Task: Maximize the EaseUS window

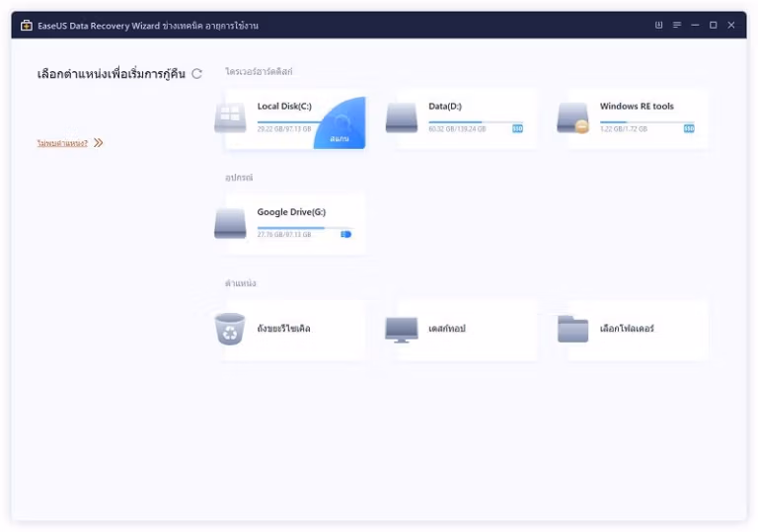Action: (x=713, y=25)
